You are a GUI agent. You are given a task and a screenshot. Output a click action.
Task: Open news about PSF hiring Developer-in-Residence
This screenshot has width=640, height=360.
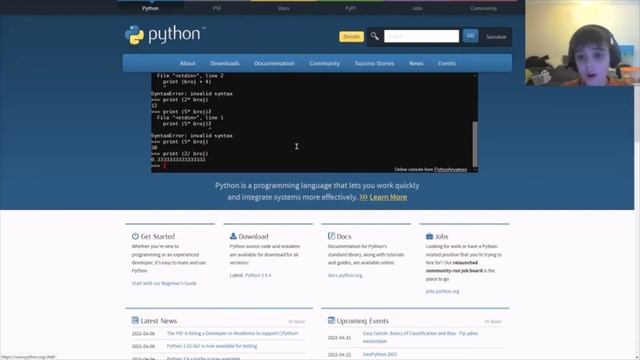232,333
